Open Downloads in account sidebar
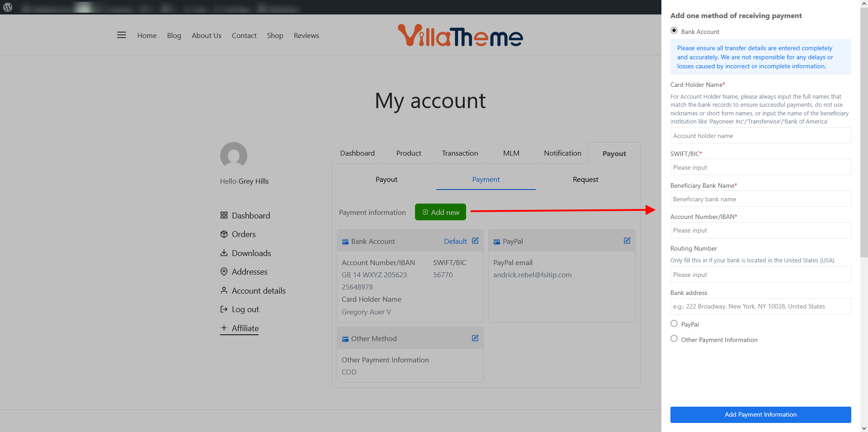Image resolution: width=868 pixels, height=432 pixels. pyautogui.click(x=251, y=253)
